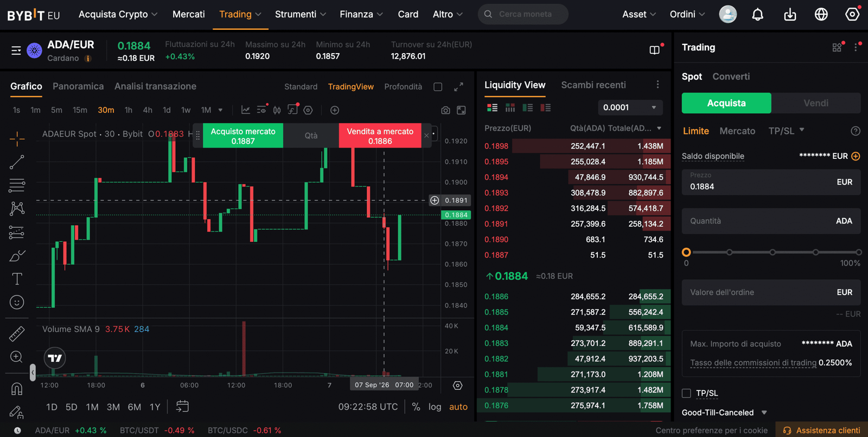The width and height of the screenshot is (868, 437).
Task: Select the 1h timeframe
Action: pyautogui.click(x=129, y=110)
